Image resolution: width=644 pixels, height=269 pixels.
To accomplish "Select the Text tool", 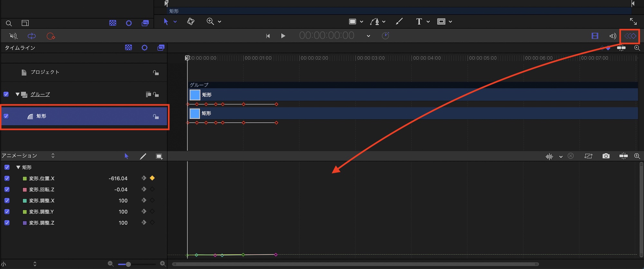I will (x=419, y=22).
